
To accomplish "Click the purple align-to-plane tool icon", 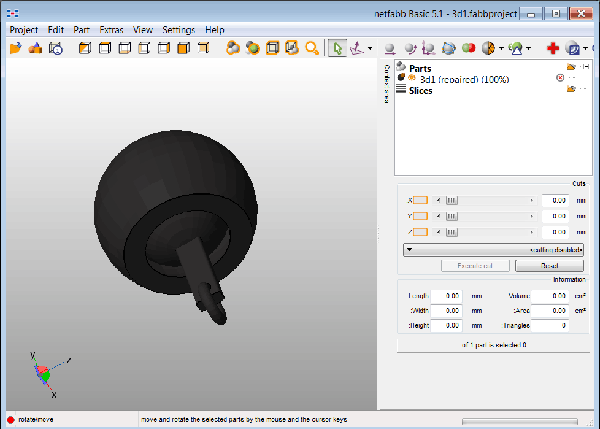I will 357,48.
